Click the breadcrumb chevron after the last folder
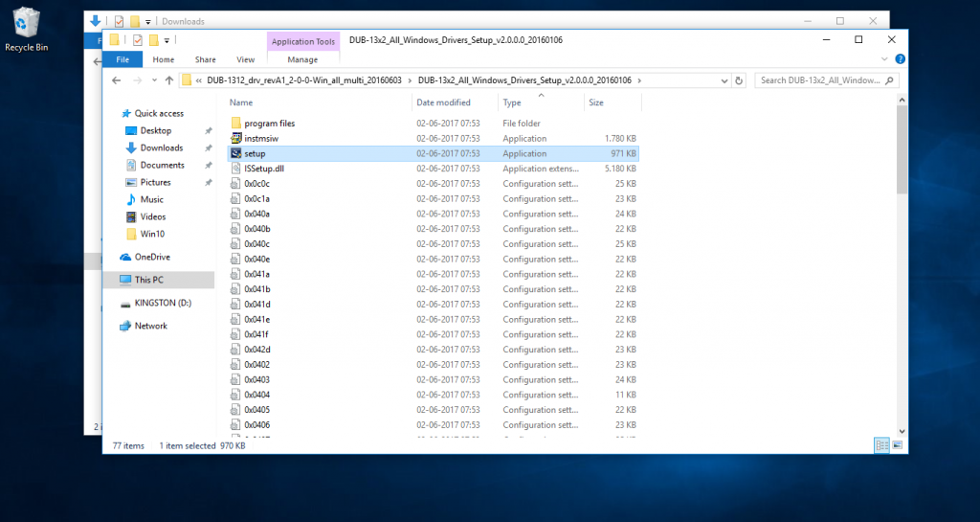This screenshot has height=522, width=980. click(x=639, y=80)
